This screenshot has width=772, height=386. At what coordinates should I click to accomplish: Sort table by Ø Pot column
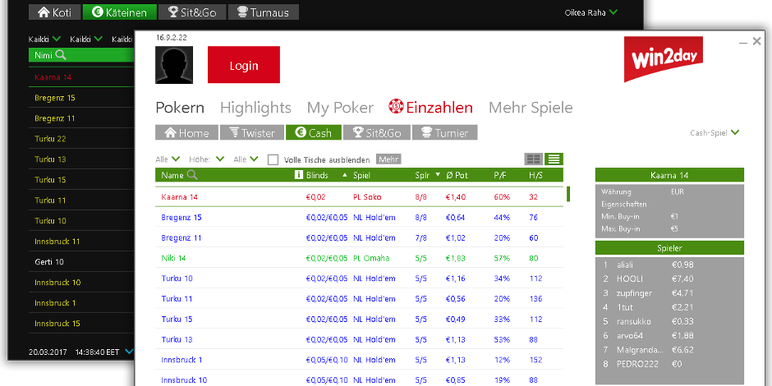pyautogui.click(x=456, y=175)
